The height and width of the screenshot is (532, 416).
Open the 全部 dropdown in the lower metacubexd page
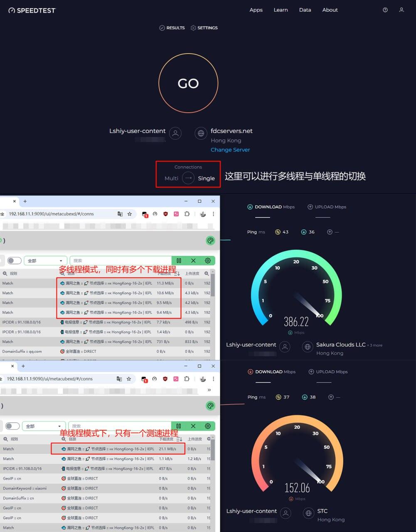44,426
